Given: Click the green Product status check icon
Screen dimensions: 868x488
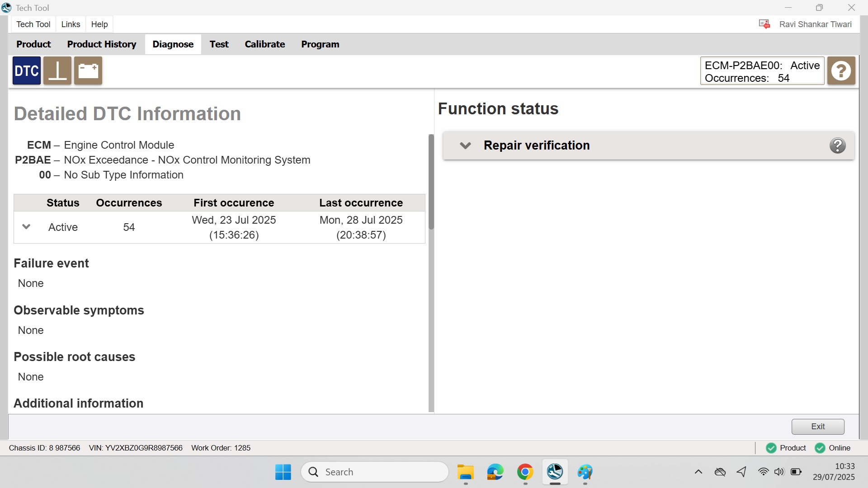Looking at the screenshot, I should (x=771, y=448).
